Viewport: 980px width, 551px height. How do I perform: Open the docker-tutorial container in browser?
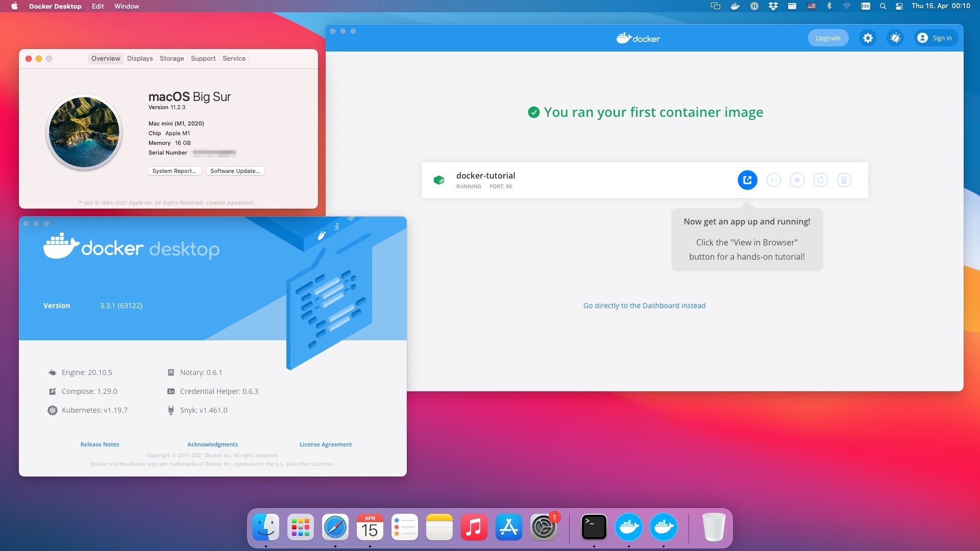tap(747, 180)
